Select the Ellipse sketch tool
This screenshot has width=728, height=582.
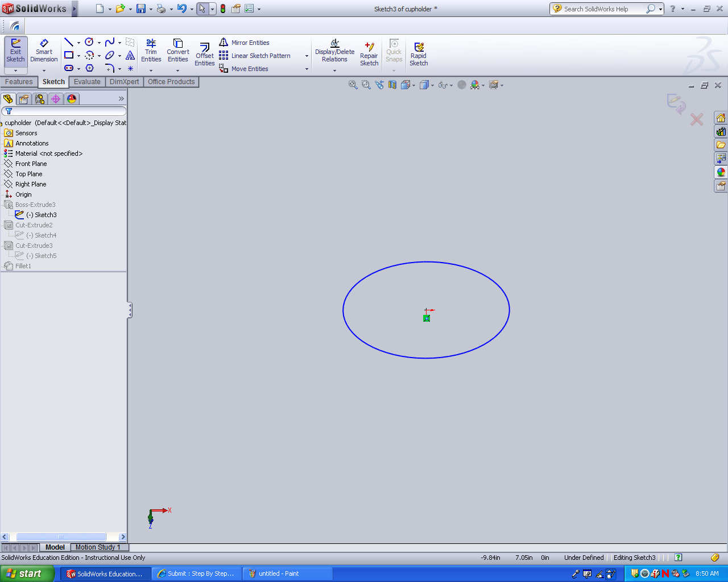pos(110,55)
